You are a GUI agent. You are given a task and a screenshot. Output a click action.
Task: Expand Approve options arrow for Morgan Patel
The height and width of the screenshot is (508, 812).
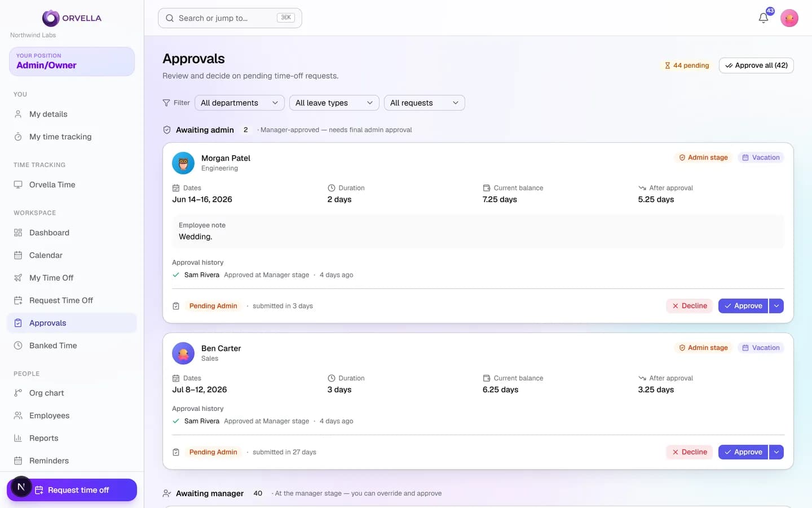776,306
